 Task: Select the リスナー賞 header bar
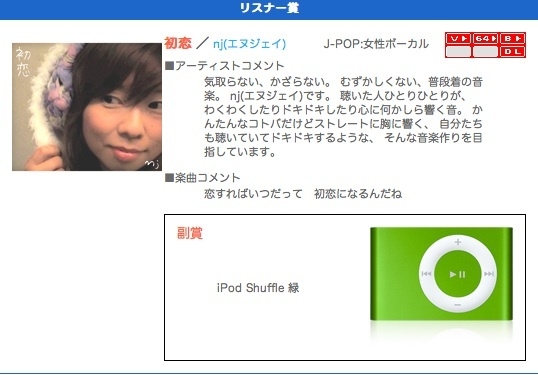pyautogui.click(x=269, y=9)
